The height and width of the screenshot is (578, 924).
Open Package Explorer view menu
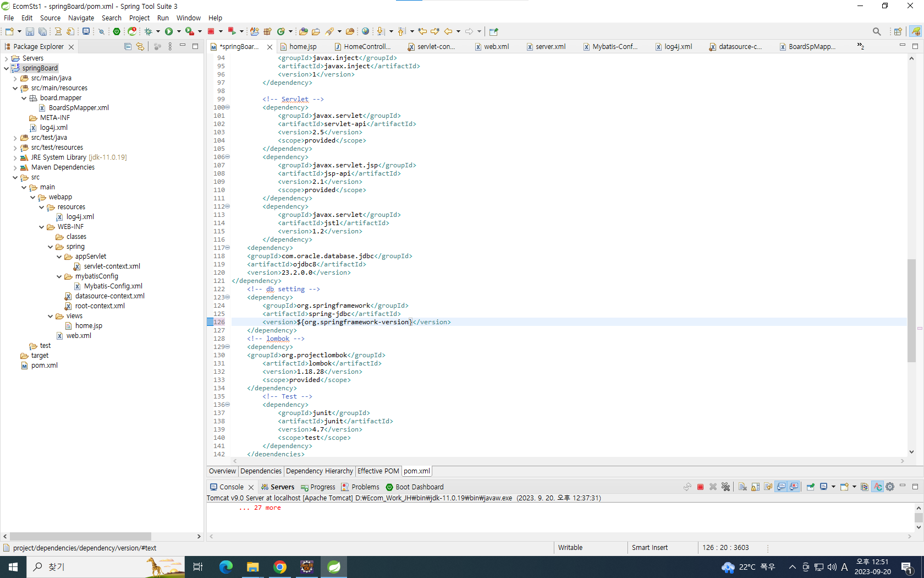pos(170,47)
